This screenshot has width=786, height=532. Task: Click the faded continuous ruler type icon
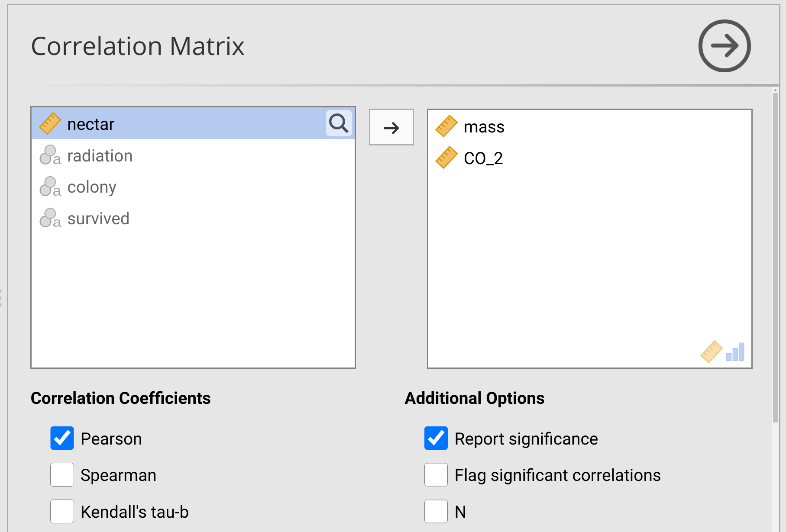(711, 352)
